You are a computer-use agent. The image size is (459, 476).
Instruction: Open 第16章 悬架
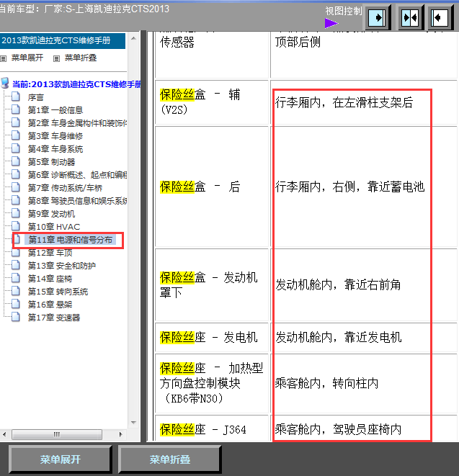[x=50, y=305]
